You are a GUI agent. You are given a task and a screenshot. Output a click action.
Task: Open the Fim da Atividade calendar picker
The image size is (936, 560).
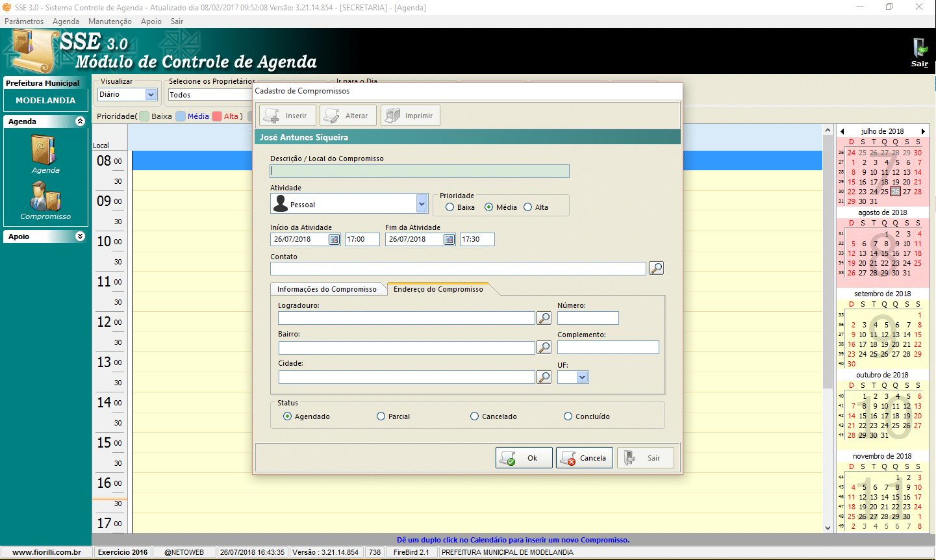(449, 240)
